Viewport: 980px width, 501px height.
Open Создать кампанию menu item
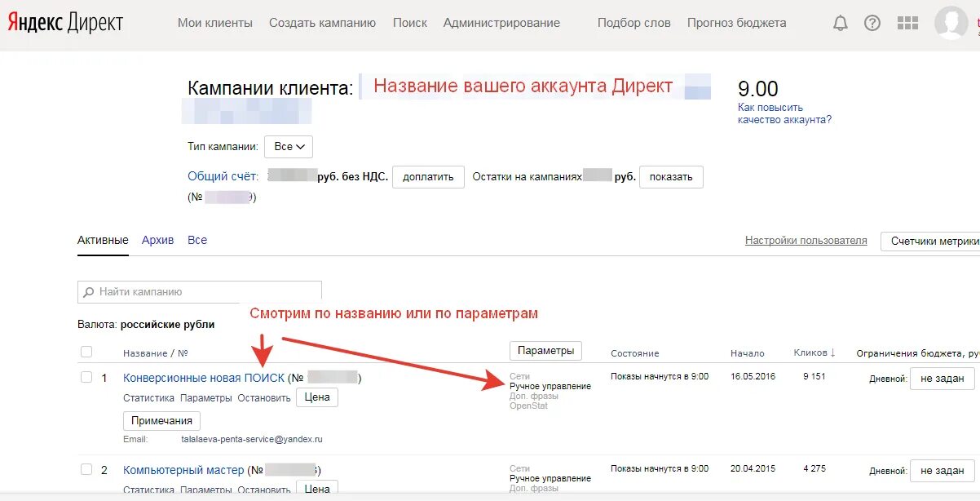[323, 23]
